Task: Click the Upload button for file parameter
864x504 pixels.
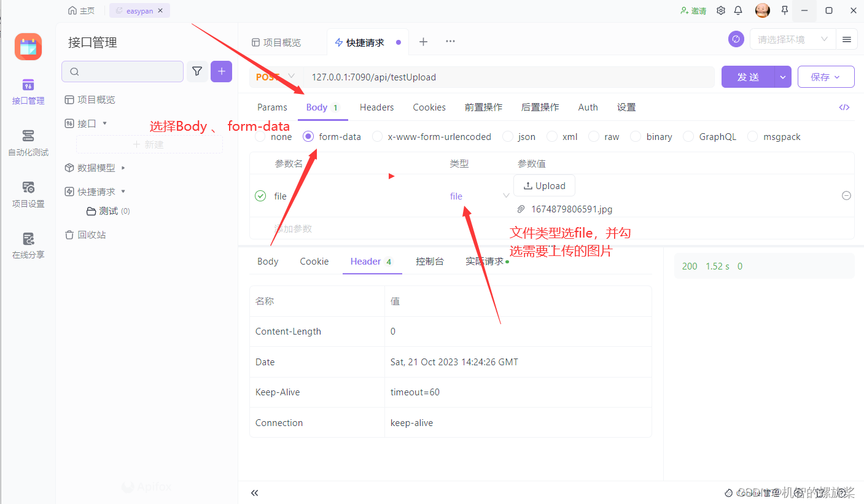Action: point(544,185)
